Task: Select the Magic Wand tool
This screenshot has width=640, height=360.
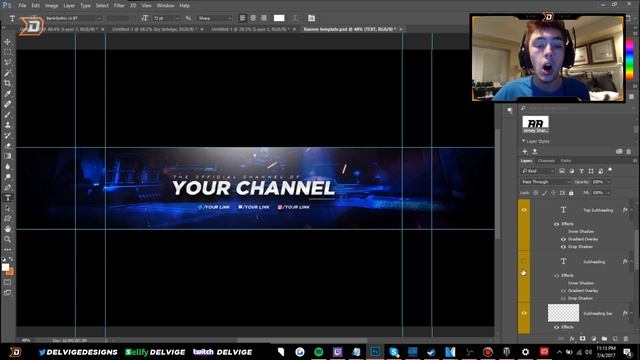Action: point(7,73)
